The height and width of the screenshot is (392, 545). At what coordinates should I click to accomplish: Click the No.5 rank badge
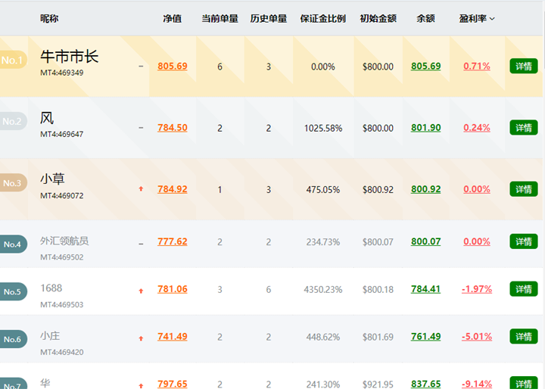tap(13, 291)
